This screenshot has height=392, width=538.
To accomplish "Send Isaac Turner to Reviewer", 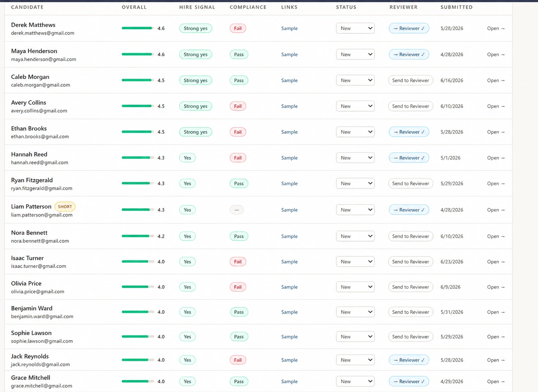I will tap(411, 262).
